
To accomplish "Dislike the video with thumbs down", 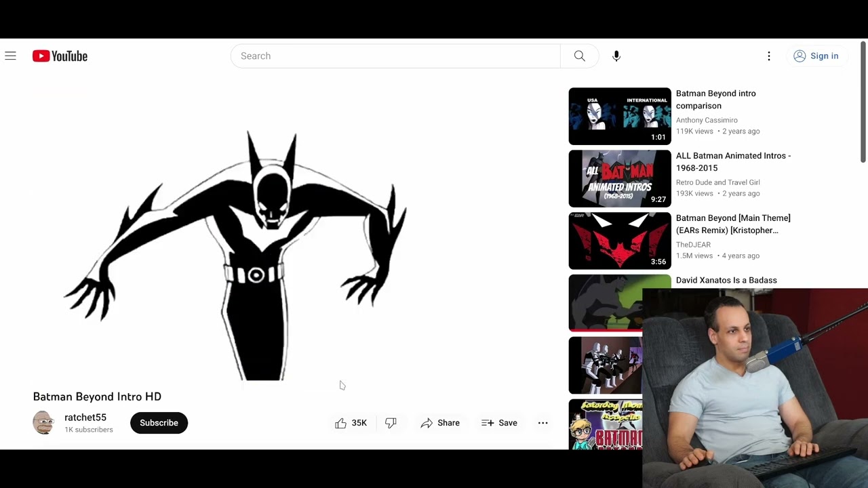I will point(391,423).
